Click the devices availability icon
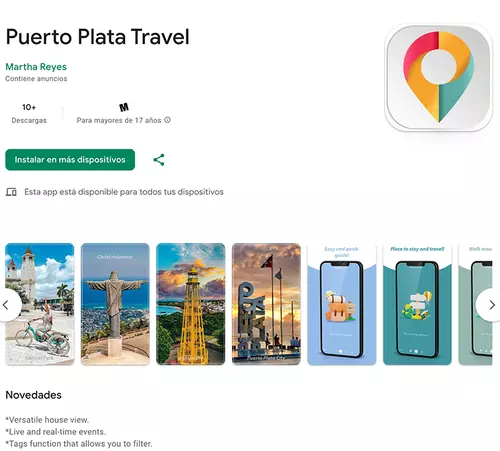This screenshot has width=500, height=451. click(x=11, y=192)
